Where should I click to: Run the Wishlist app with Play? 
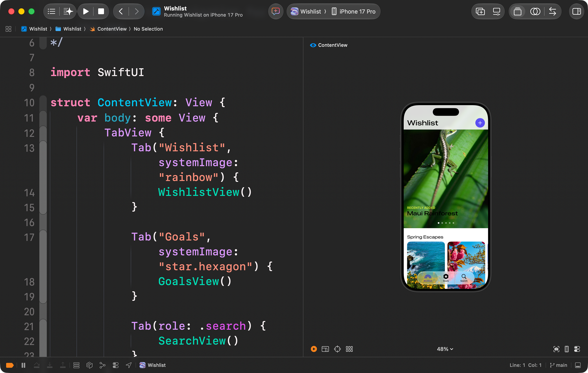[85, 11]
